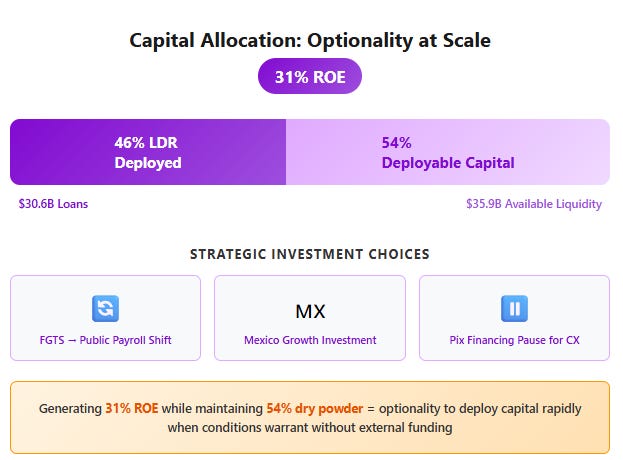
Task: Open the FGTS Public Payroll Shift card
Action: (105, 318)
